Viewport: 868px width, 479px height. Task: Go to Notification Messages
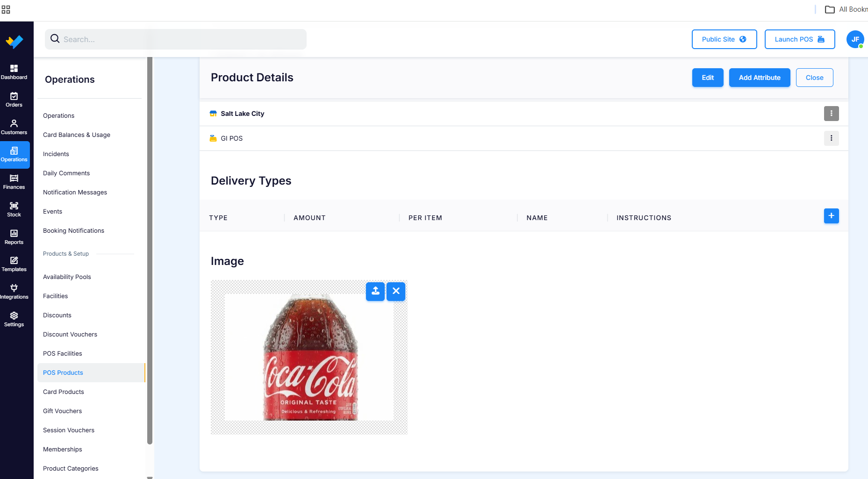point(75,192)
